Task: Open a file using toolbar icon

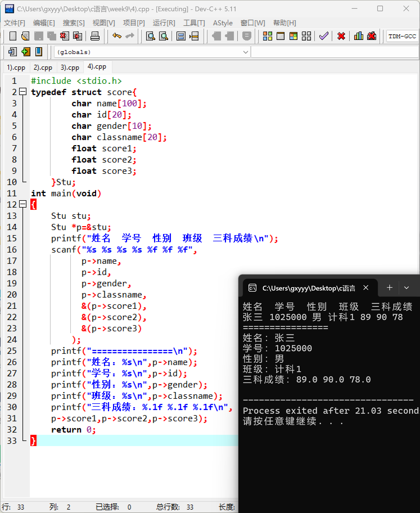Action: point(25,36)
